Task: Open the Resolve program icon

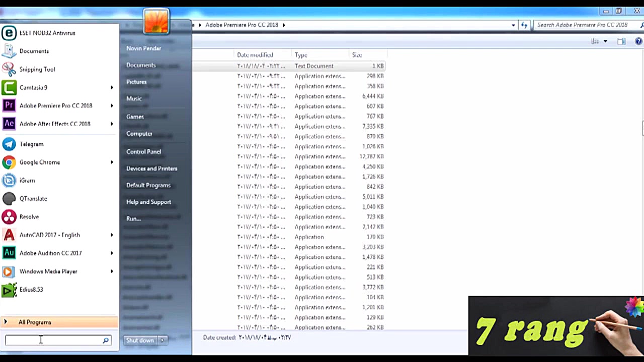Action: (9, 217)
